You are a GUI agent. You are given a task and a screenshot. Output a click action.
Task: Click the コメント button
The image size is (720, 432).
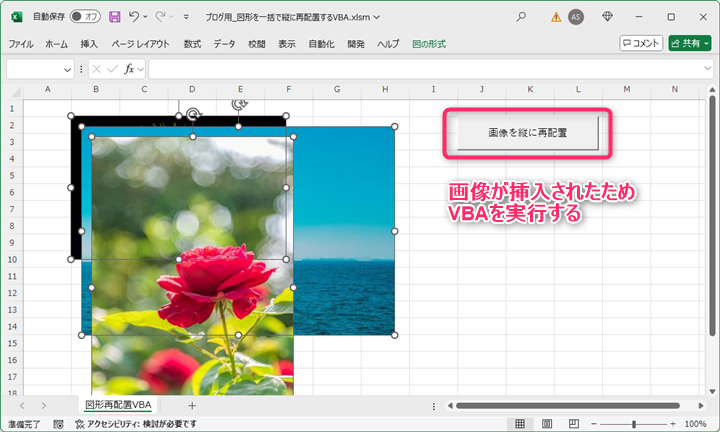click(641, 43)
